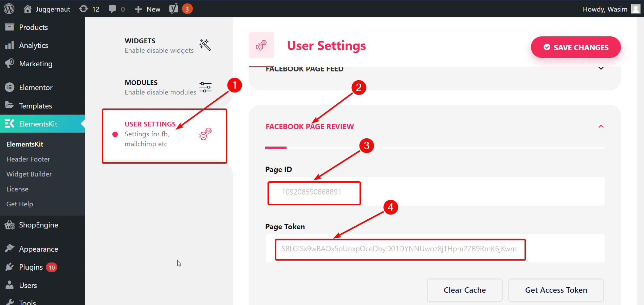
Task: Click the Marketing megaphone icon
Action: tap(10, 63)
